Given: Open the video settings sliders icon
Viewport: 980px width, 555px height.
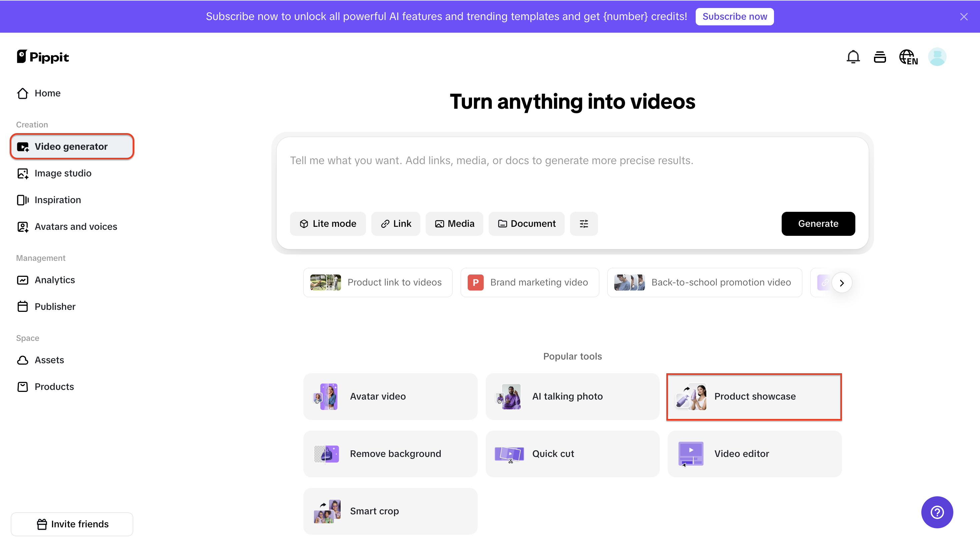Looking at the screenshot, I should 584,224.
